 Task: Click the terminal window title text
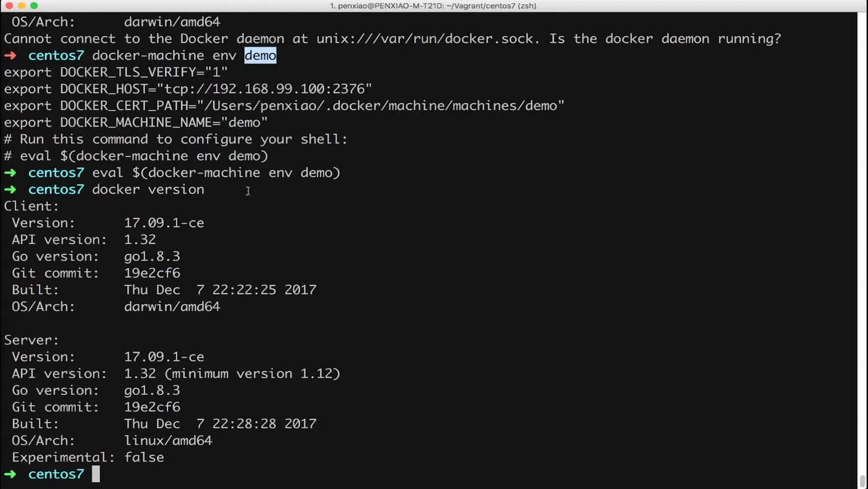tap(433, 6)
